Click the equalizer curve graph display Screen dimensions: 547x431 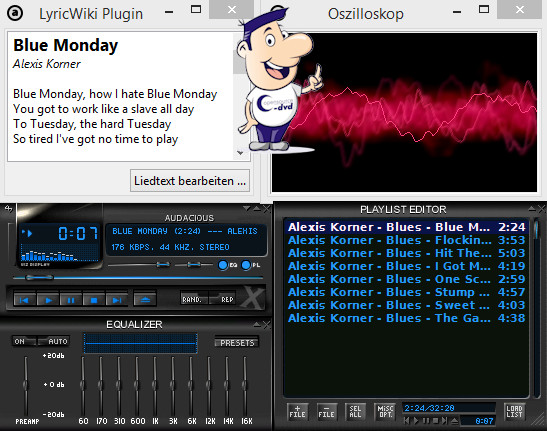[x=140, y=343]
